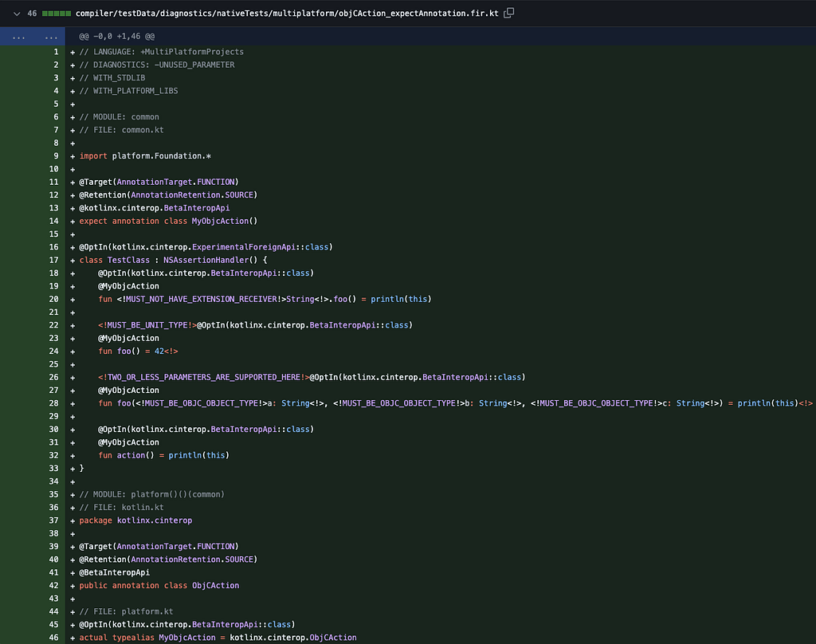Select line number 28

point(53,403)
